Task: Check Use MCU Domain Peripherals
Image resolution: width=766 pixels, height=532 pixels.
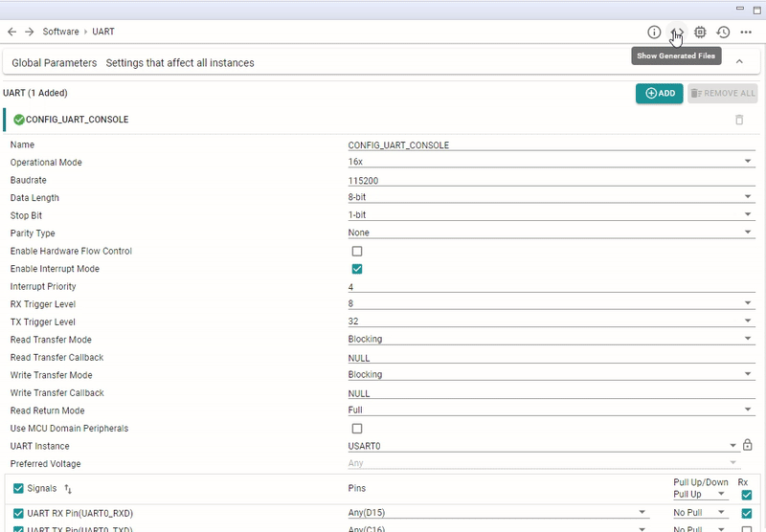Action: (357, 428)
